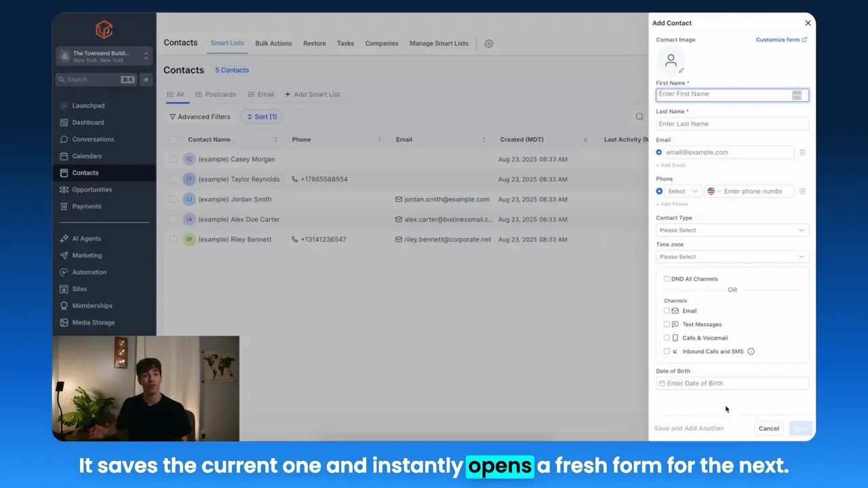The height and width of the screenshot is (488, 868).
Task: Open the Conversations section in the sidebar
Action: [x=93, y=139]
